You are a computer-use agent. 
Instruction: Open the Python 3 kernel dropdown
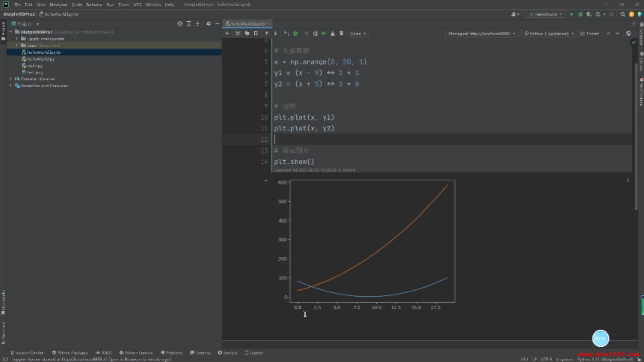tap(548, 33)
